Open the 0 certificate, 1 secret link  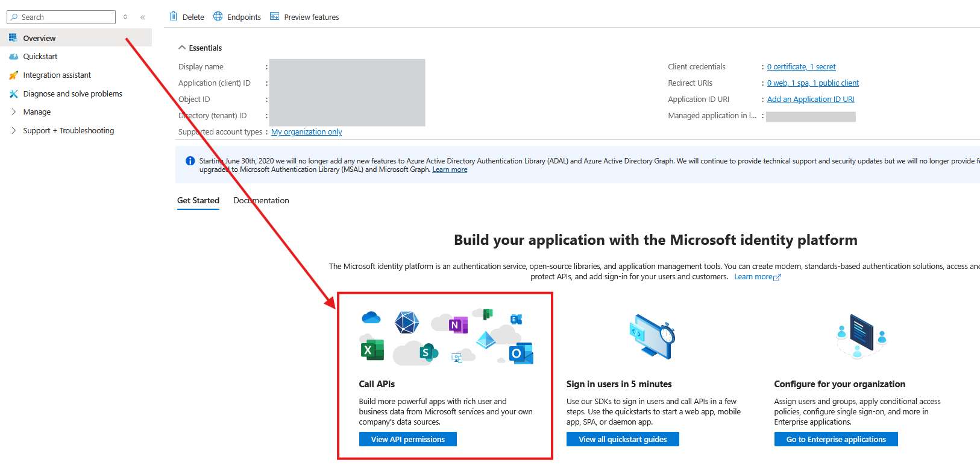(801, 67)
